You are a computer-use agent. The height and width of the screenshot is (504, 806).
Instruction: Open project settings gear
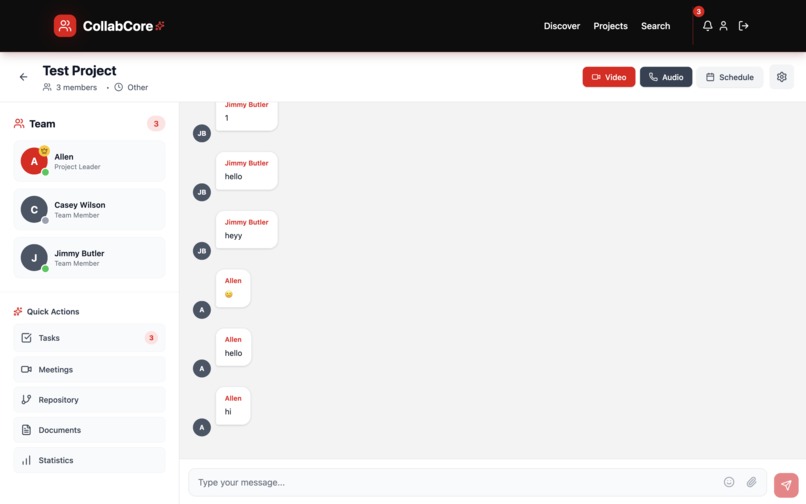click(781, 77)
